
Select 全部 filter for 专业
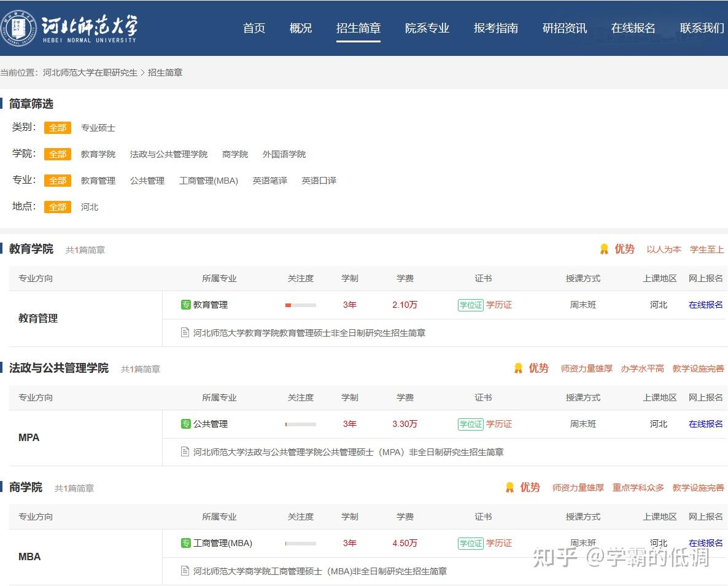[58, 181]
